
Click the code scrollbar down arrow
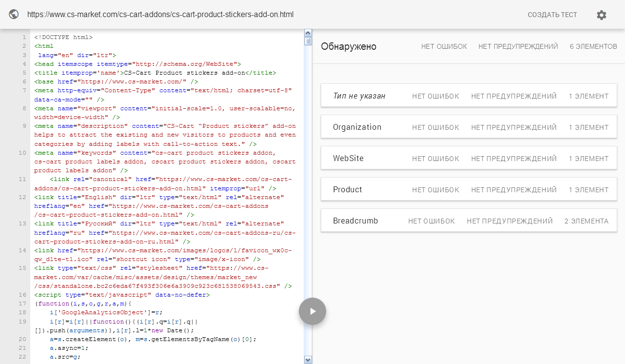pyautogui.click(x=308, y=360)
